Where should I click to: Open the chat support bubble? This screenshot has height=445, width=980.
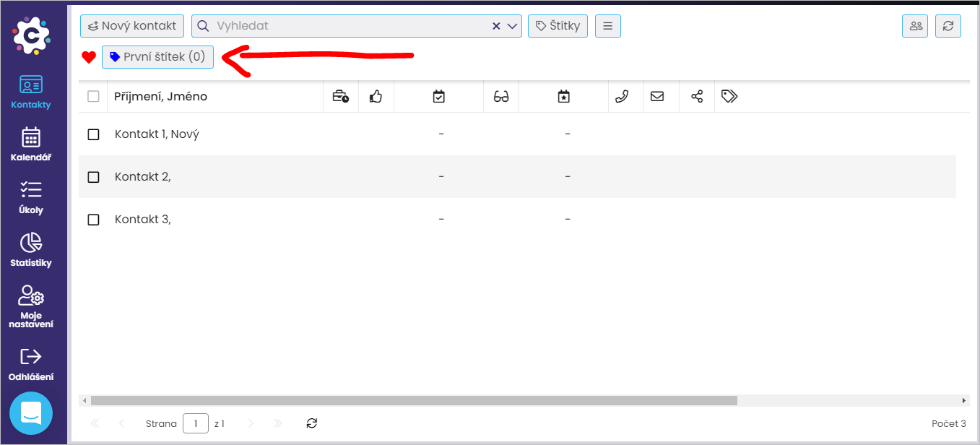click(31, 413)
